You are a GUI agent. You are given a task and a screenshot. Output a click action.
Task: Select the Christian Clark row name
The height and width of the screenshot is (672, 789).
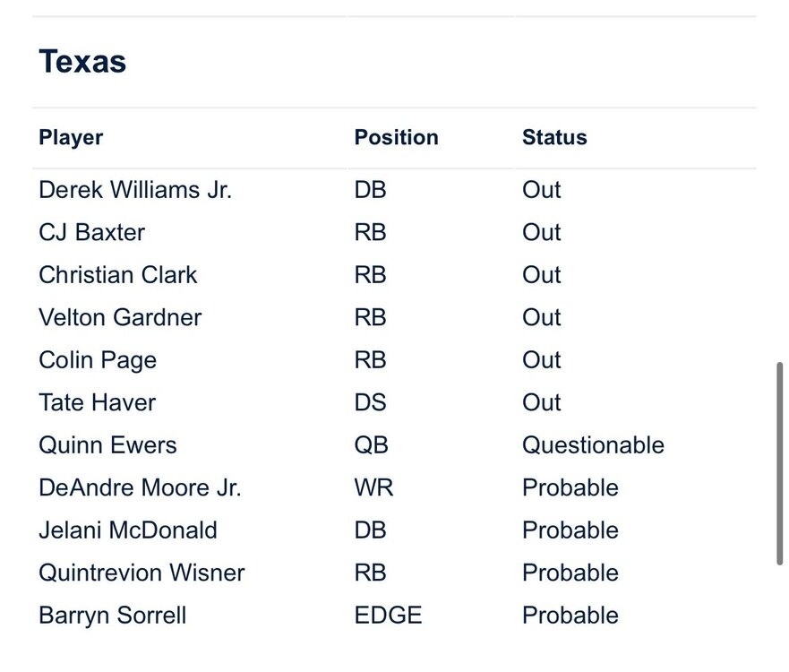tap(117, 275)
